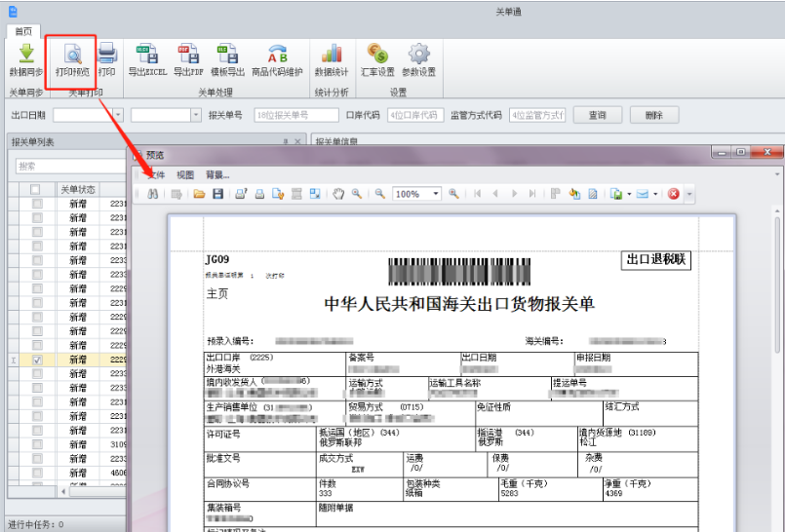Open 模板导出 template export

click(228, 59)
